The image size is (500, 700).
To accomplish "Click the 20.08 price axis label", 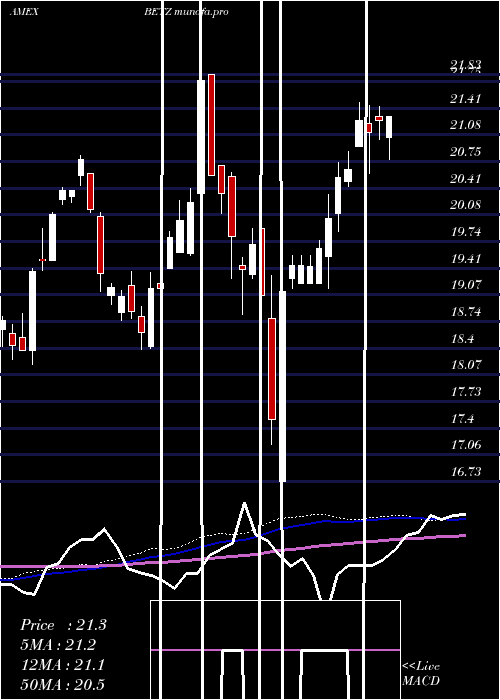I will pos(466,205).
